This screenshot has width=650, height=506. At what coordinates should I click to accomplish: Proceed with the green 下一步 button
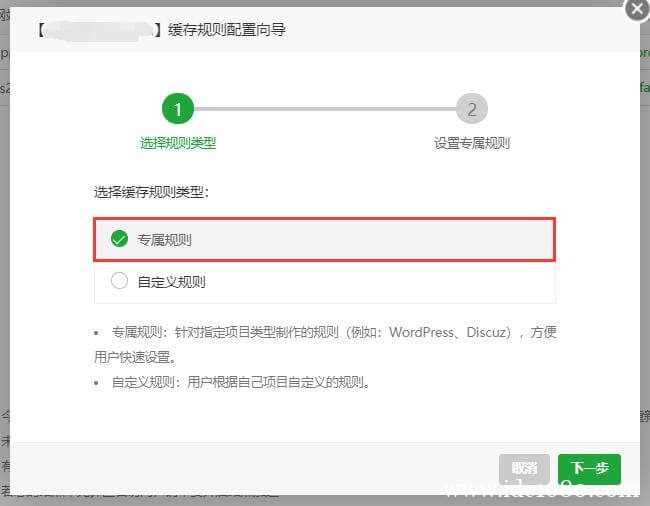[589, 468]
